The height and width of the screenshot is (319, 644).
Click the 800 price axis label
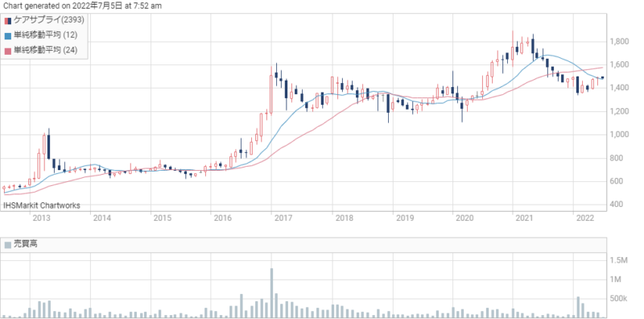pos(616,158)
